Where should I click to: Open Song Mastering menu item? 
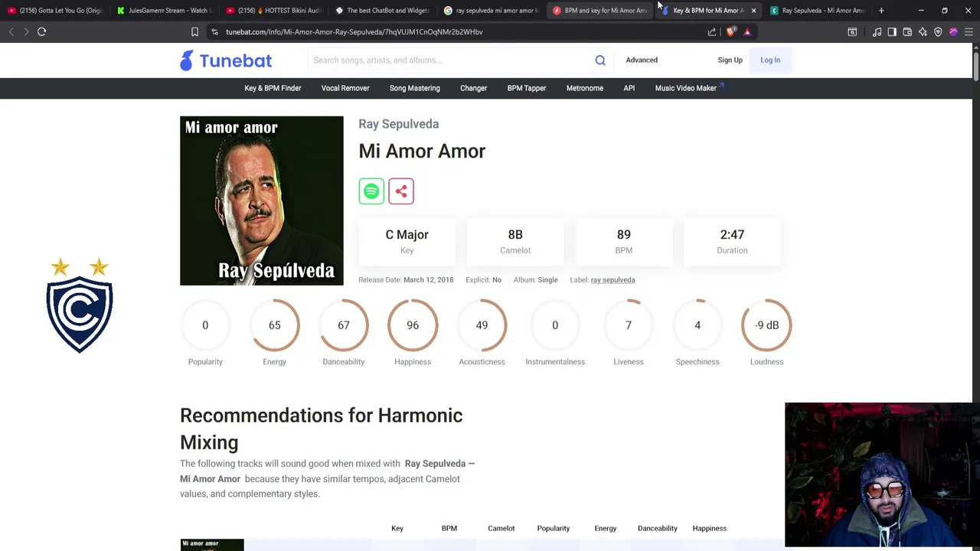point(415,88)
